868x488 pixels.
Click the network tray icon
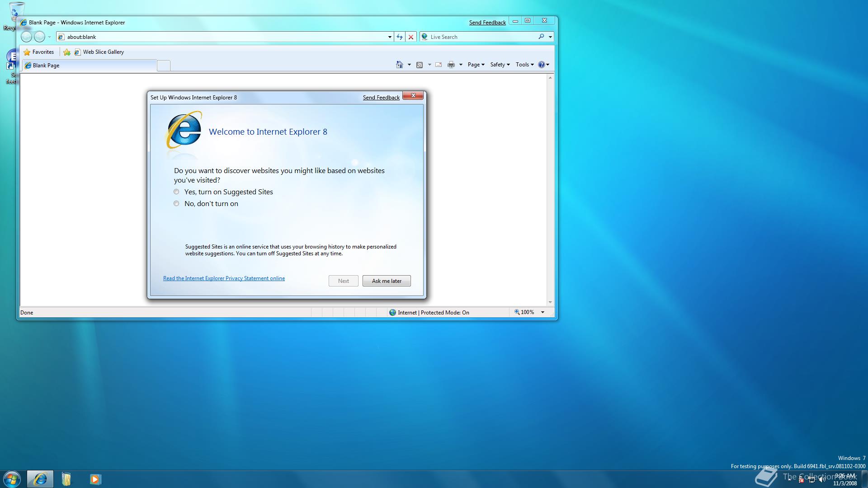812,480
